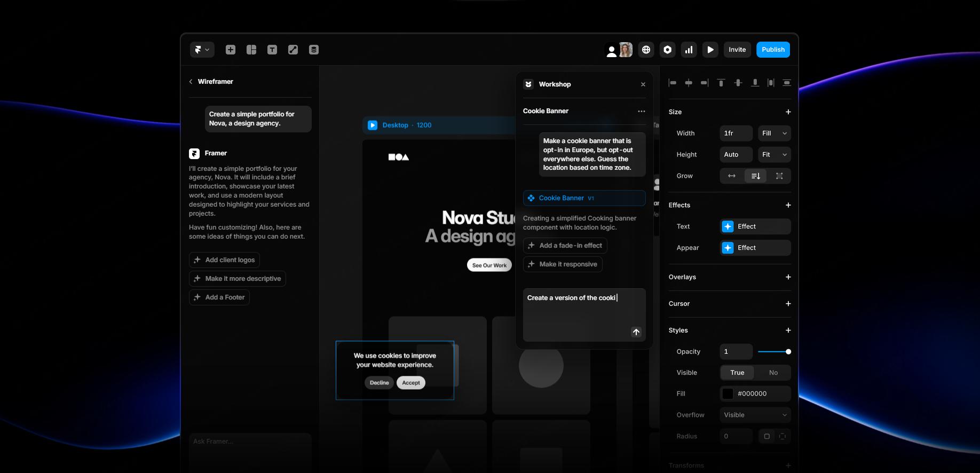Open the CMS database tool
The image size is (980, 473).
pyautogui.click(x=314, y=50)
